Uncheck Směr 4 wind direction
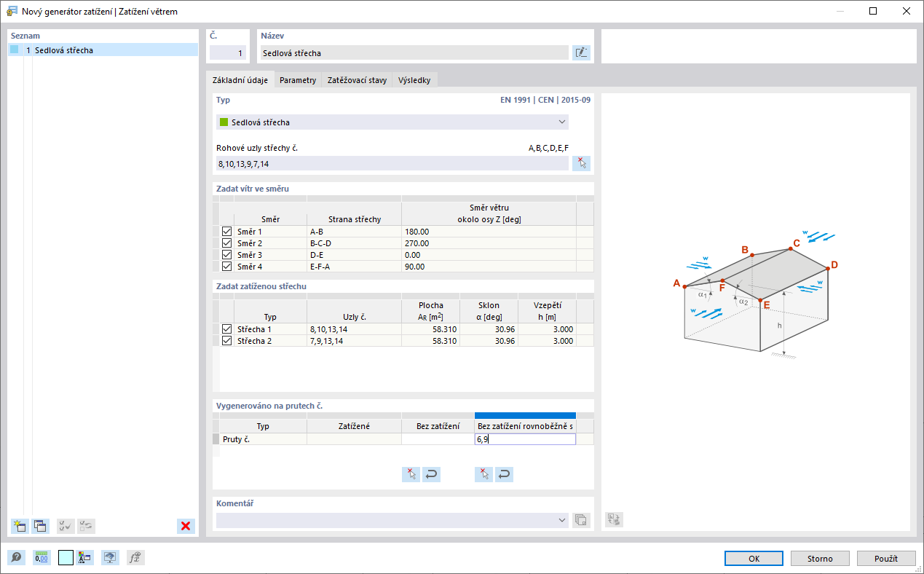This screenshot has height=574, width=924. point(226,267)
